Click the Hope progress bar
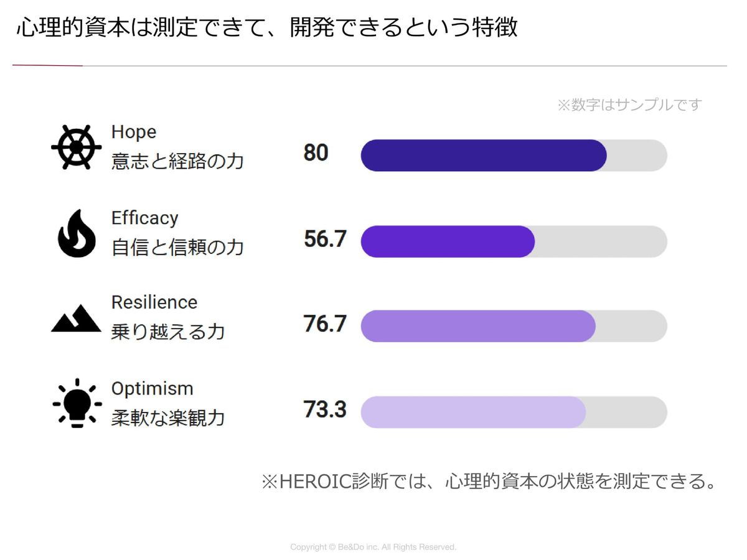The width and height of the screenshot is (747, 560). pyautogui.click(x=514, y=156)
